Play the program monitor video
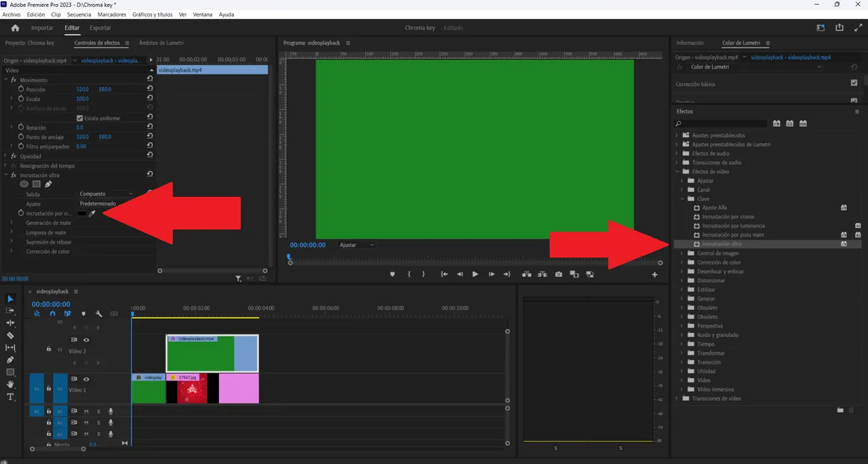This screenshot has height=464, width=868. [475, 274]
